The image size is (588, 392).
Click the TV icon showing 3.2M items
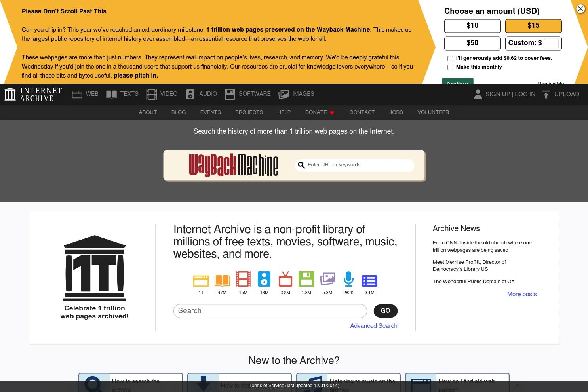(285, 280)
